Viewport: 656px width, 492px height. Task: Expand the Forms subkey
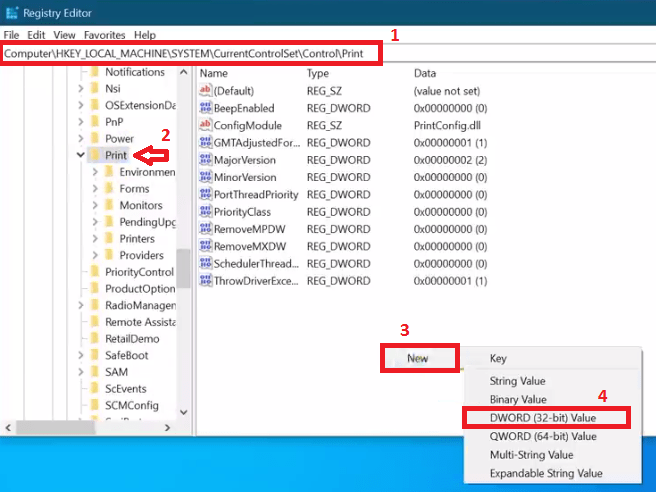click(x=95, y=189)
